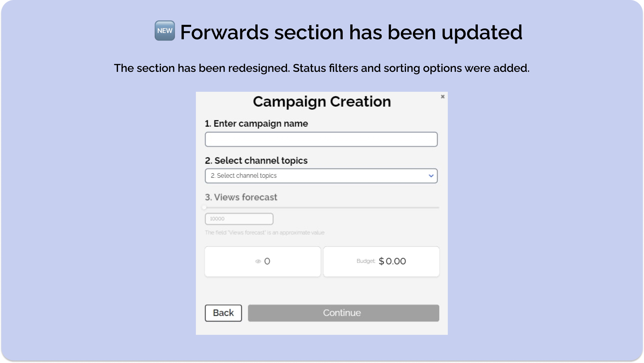Click the Views forecast slider track

point(322,208)
